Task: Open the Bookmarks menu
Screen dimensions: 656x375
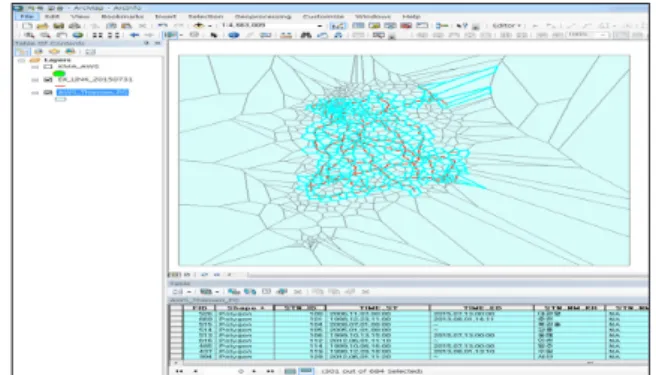Action: point(122,16)
